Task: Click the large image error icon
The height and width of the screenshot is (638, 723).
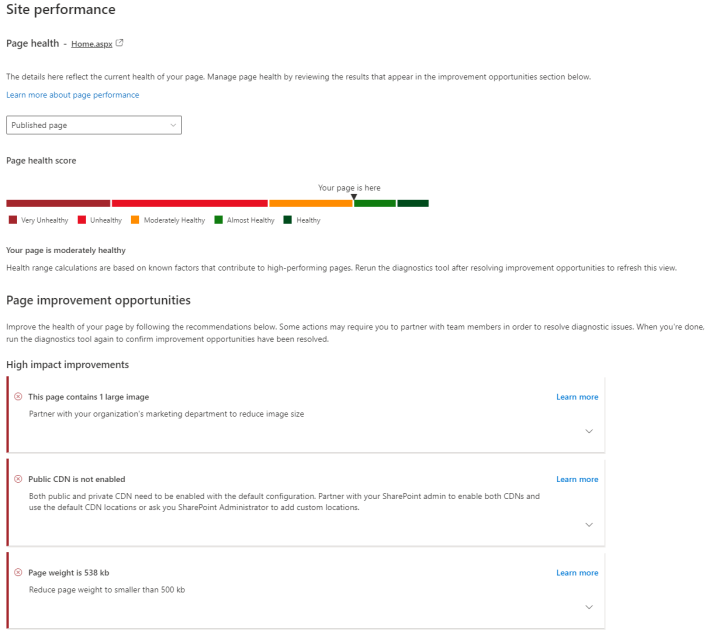Action: pyautogui.click(x=18, y=397)
